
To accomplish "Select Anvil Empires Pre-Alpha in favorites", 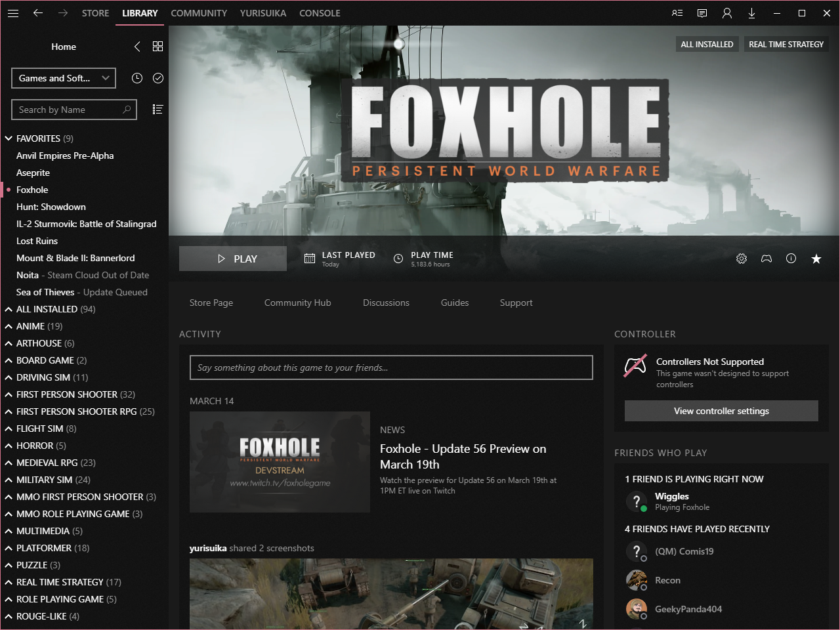I will pyautogui.click(x=65, y=156).
